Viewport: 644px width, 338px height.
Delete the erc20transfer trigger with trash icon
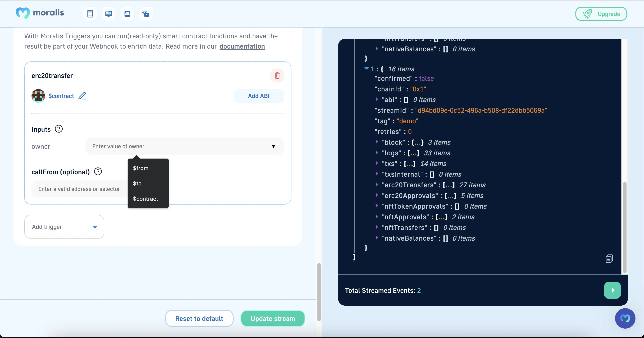277,76
